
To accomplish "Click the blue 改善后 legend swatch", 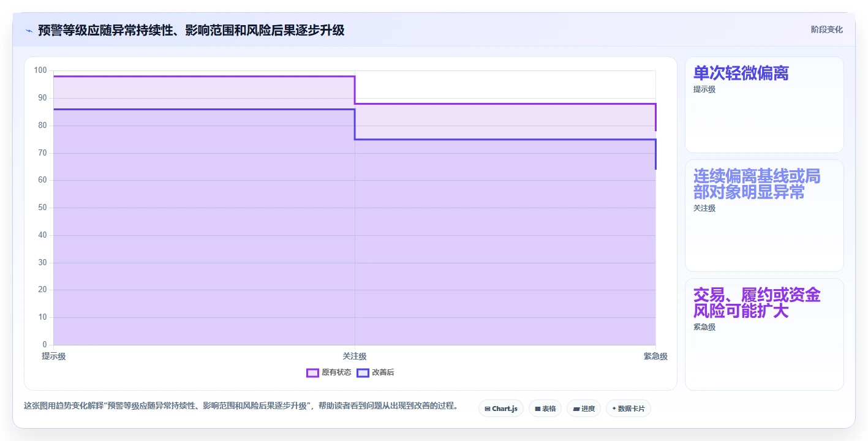I will 363,372.
